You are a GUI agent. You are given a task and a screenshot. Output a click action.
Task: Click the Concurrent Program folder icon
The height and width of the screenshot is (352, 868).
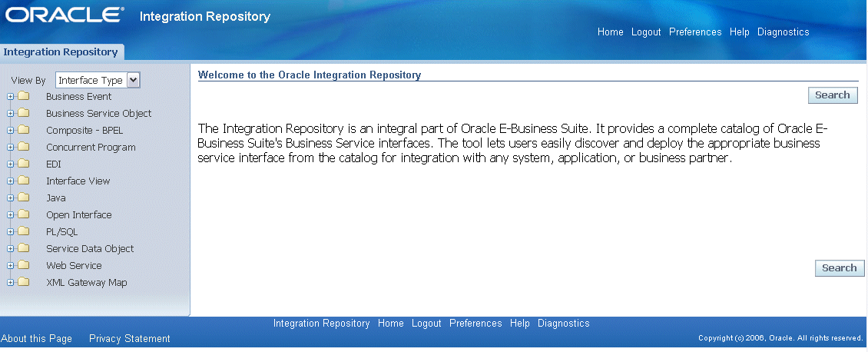tap(23, 147)
